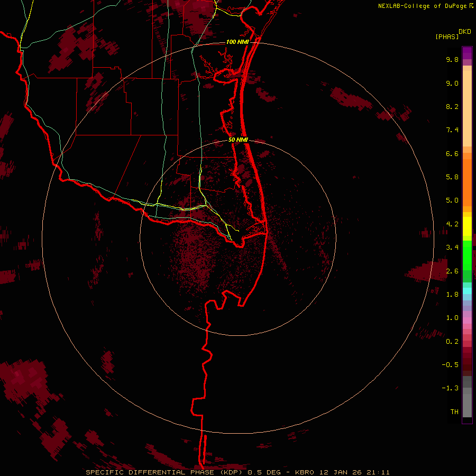Image resolution: width=476 pixels, height=476 pixels.
Task: Click the 4.2 scale value
Action: click(452, 224)
